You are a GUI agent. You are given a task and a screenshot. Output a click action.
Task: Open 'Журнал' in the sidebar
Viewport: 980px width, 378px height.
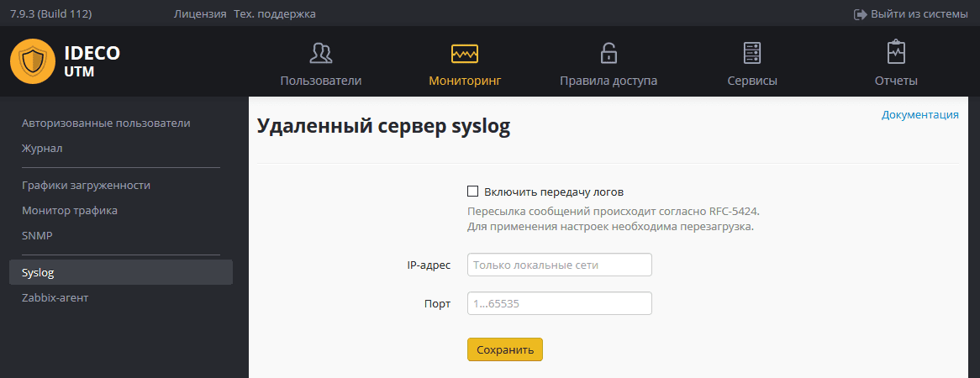click(43, 149)
